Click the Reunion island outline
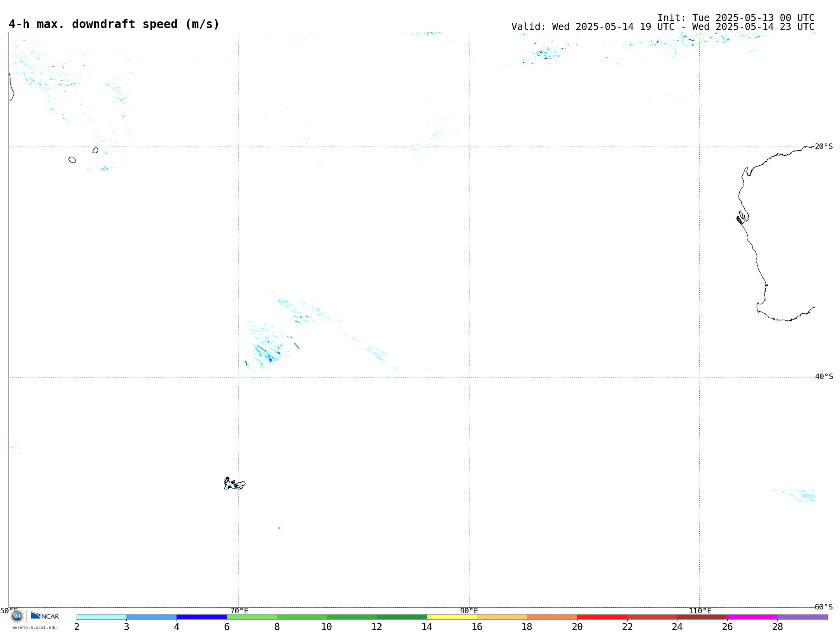This screenshot has width=840, height=632. pyautogui.click(x=72, y=160)
